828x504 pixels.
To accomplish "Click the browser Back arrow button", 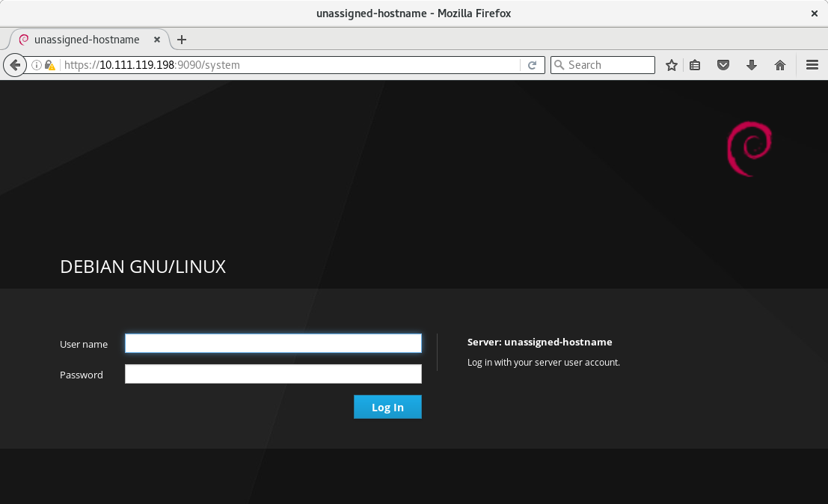I will click(x=14, y=65).
